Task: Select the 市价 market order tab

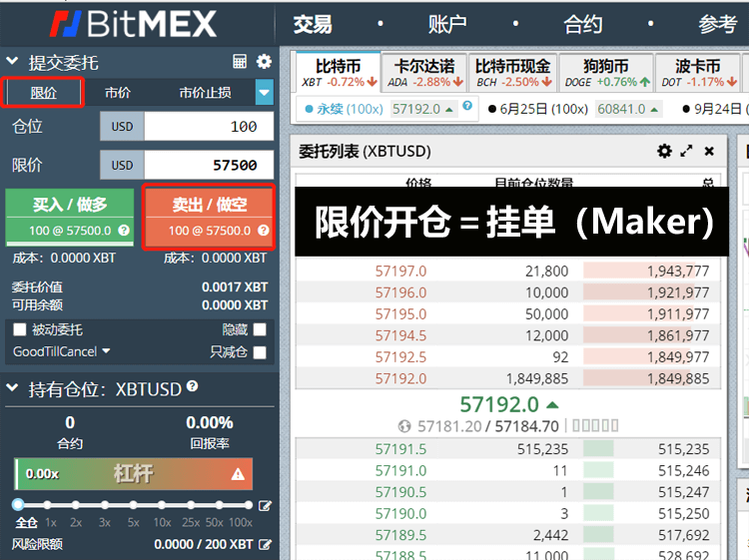Action: pos(118,92)
